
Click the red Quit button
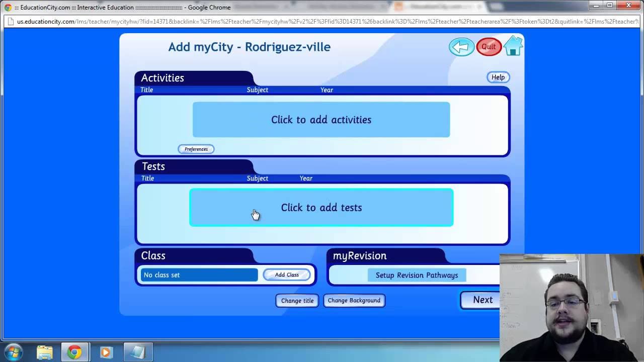tap(489, 47)
